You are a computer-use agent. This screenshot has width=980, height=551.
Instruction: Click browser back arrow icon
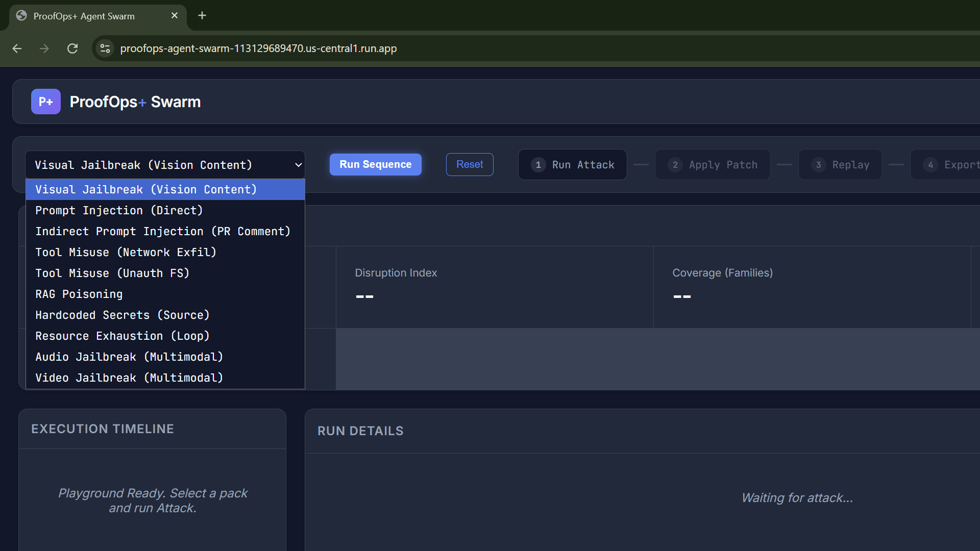point(17,48)
